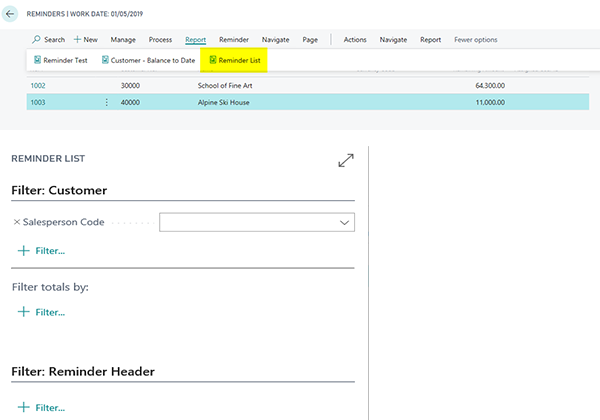
Task: Expand the Reminder List pane
Action: click(x=346, y=160)
